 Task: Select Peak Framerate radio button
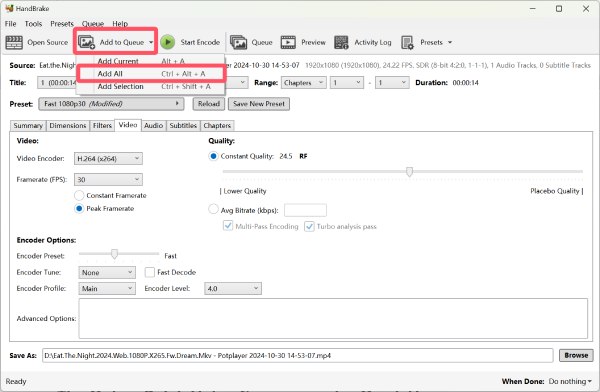coord(79,209)
